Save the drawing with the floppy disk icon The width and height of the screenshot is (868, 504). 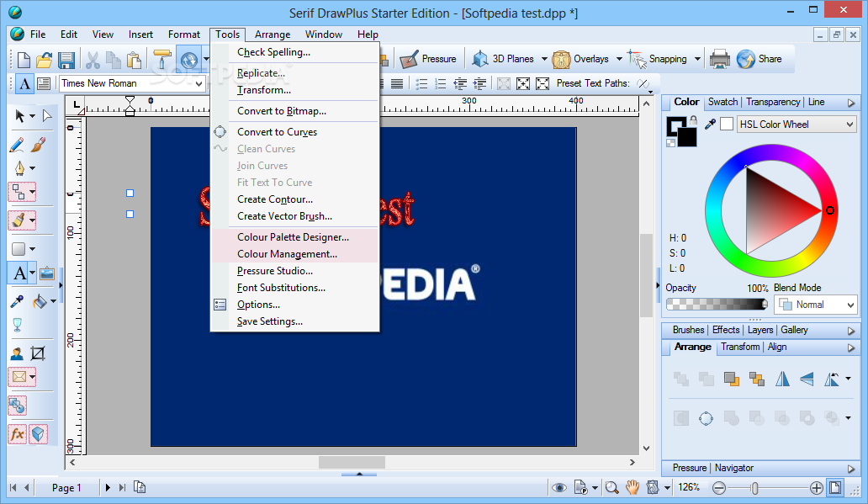point(66,59)
